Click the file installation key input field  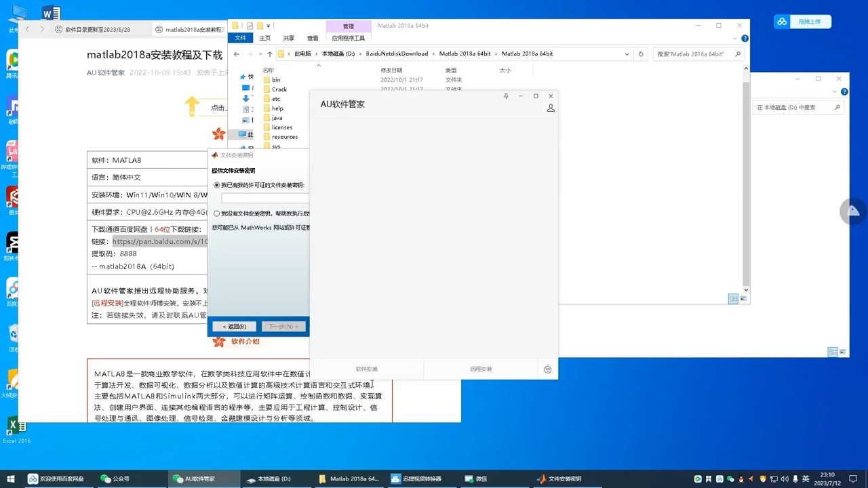click(265, 199)
